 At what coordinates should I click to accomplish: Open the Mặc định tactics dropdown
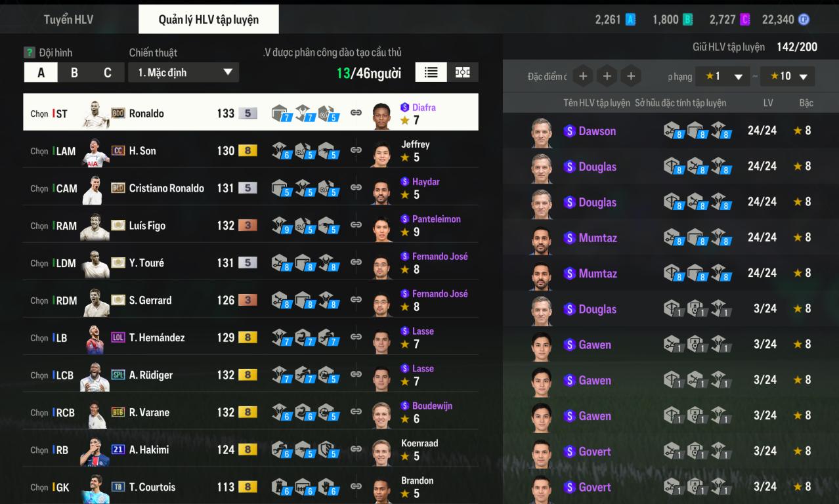click(184, 73)
